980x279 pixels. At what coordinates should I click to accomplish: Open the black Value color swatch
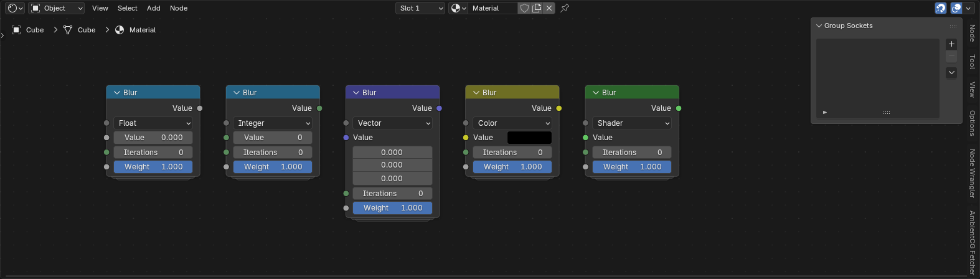[x=529, y=138]
